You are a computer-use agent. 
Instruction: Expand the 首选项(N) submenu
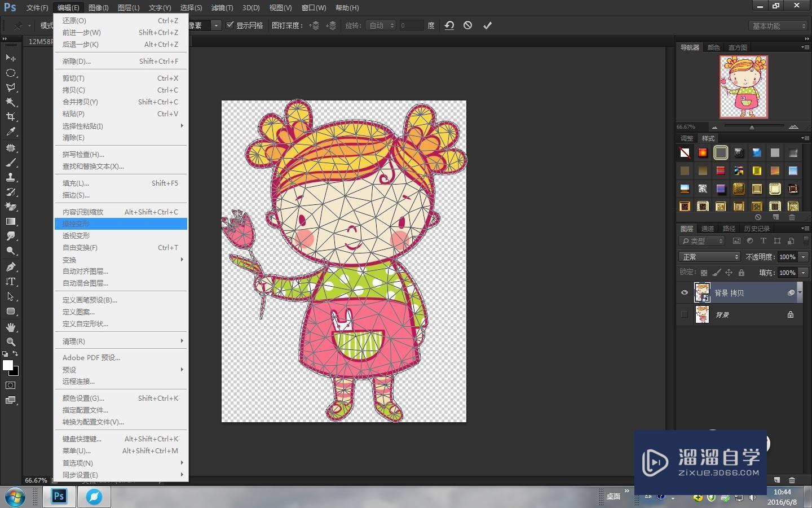point(121,463)
